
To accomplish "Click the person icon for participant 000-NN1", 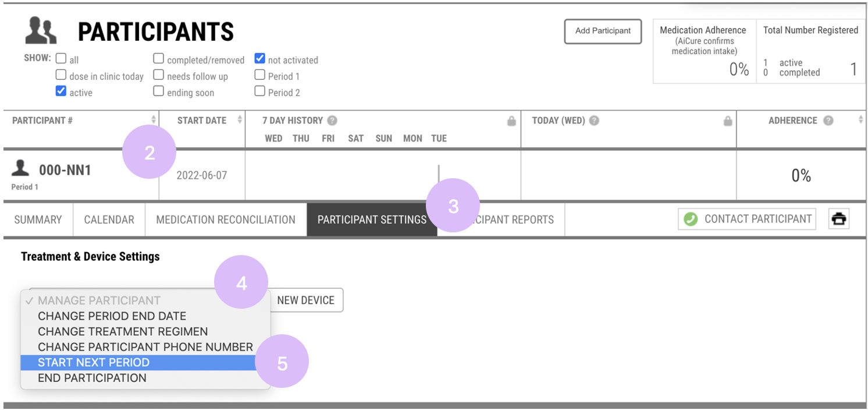I will pyautogui.click(x=20, y=169).
